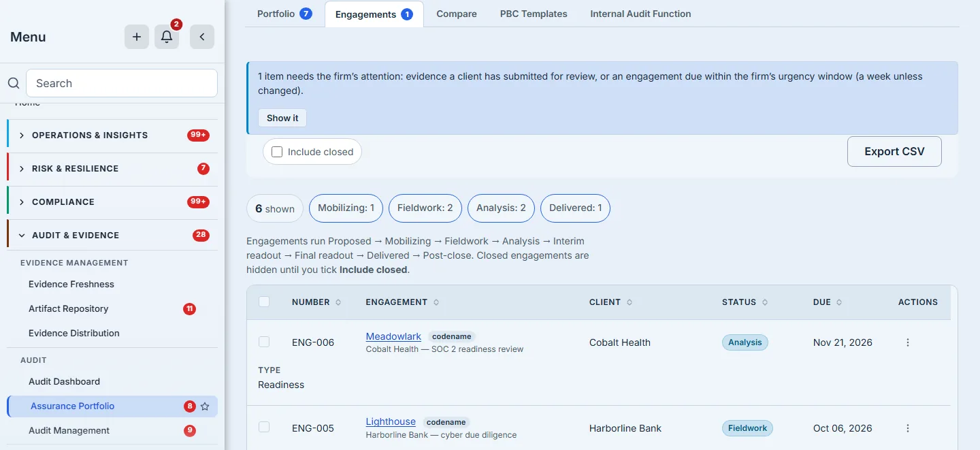980x450 pixels.
Task: Sort by the Status column
Action: pyautogui.click(x=745, y=302)
